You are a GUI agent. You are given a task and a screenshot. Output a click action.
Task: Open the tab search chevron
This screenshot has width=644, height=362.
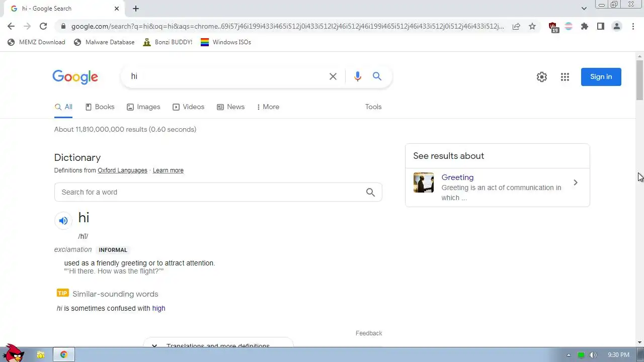click(x=584, y=9)
